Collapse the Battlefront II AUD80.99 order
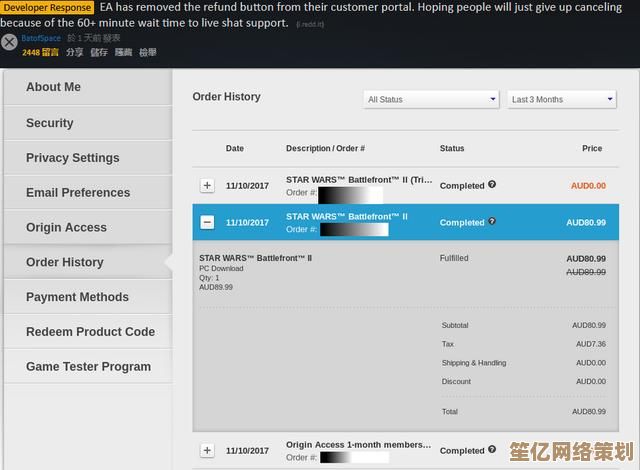The height and width of the screenshot is (470, 640). (x=207, y=222)
